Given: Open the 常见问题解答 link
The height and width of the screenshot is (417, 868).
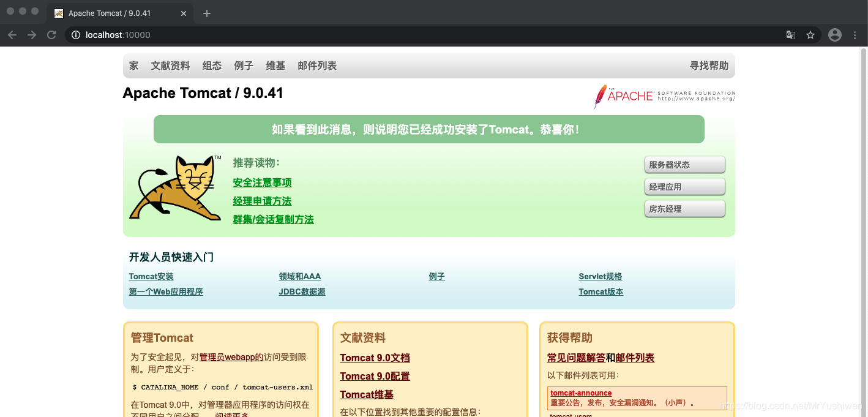Looking at the screenshot, I should pos(576,358).
